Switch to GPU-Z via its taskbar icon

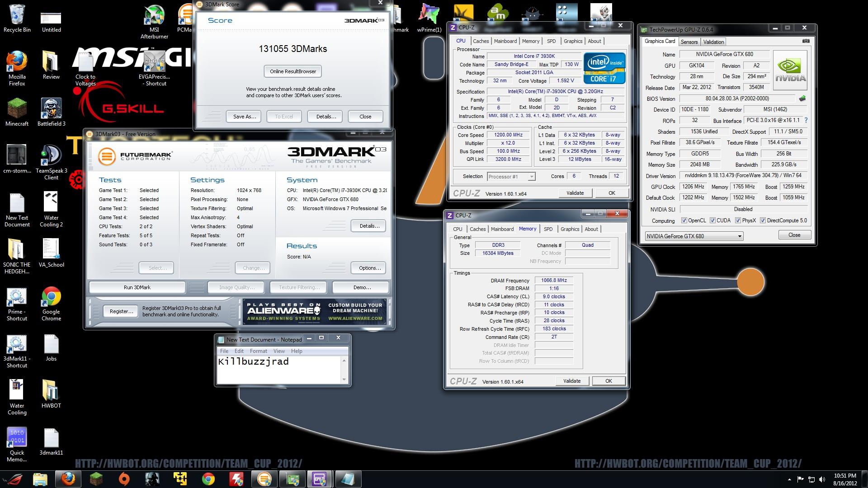(292, 479)
